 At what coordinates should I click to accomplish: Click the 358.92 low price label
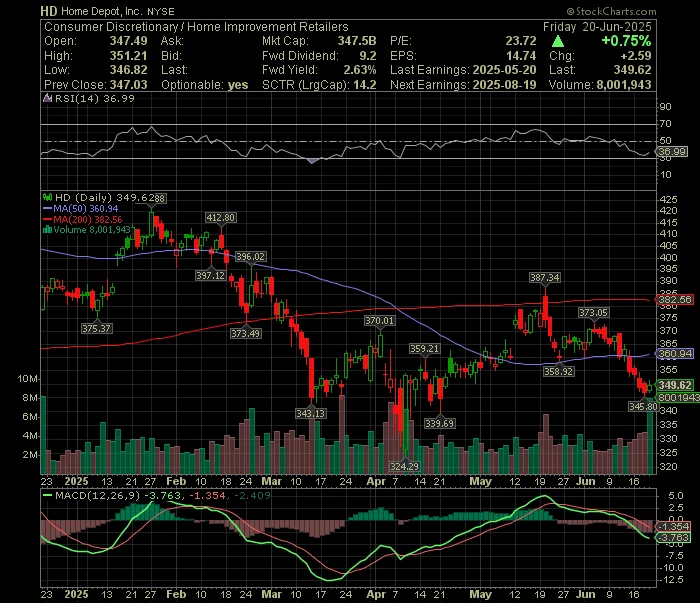558,371
